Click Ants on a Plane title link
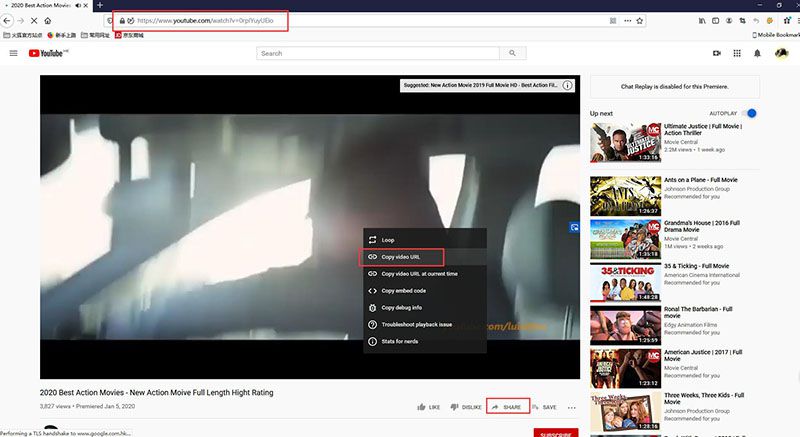 701,180
